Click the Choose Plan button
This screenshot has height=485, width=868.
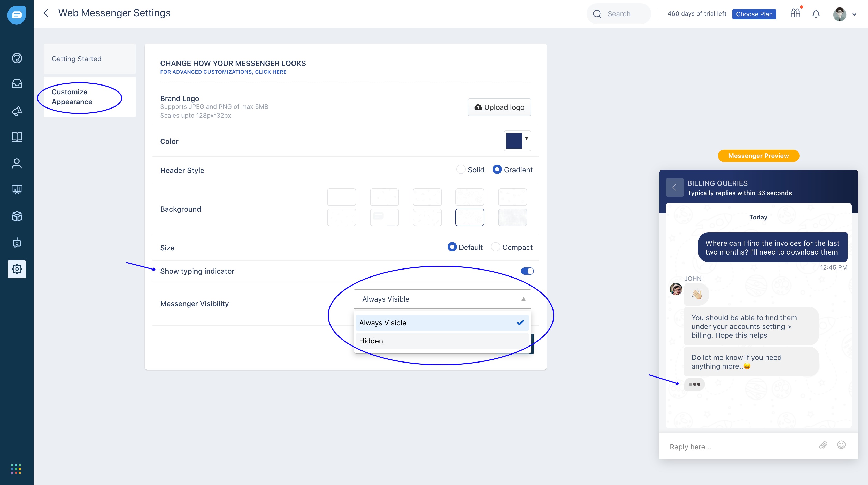(754, 14)
